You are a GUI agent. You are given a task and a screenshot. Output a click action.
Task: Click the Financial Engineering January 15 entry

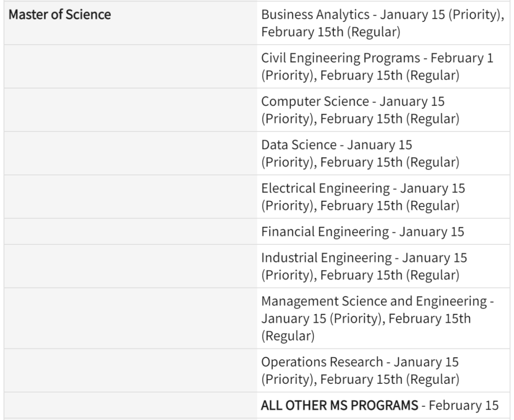coord(362,231)
